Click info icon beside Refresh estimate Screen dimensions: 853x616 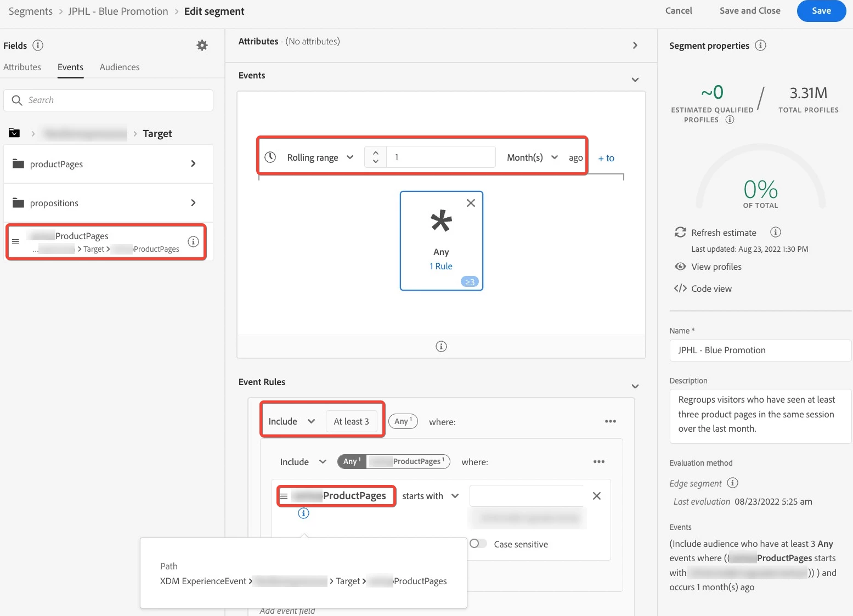click(x=775, y=232)
